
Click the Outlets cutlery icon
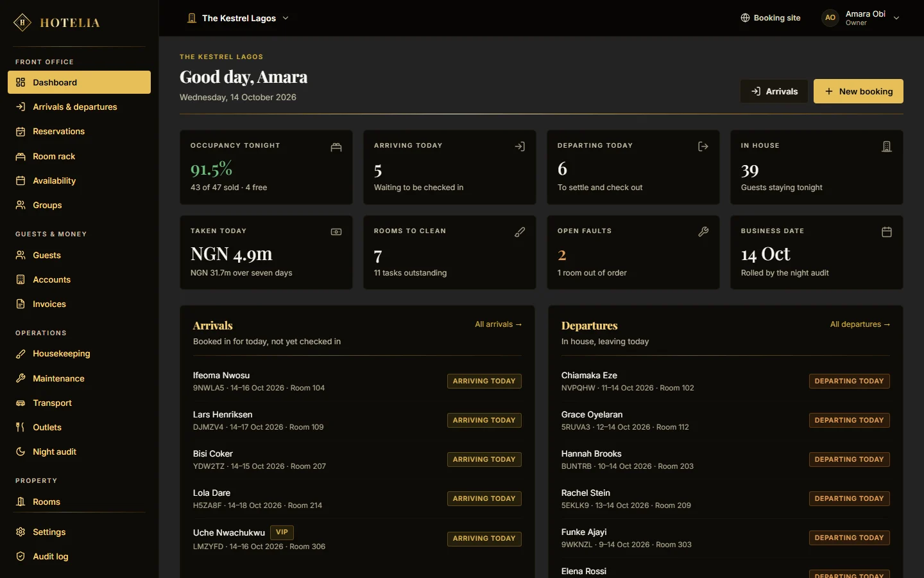pyautogui.click(x=21, y=427)
